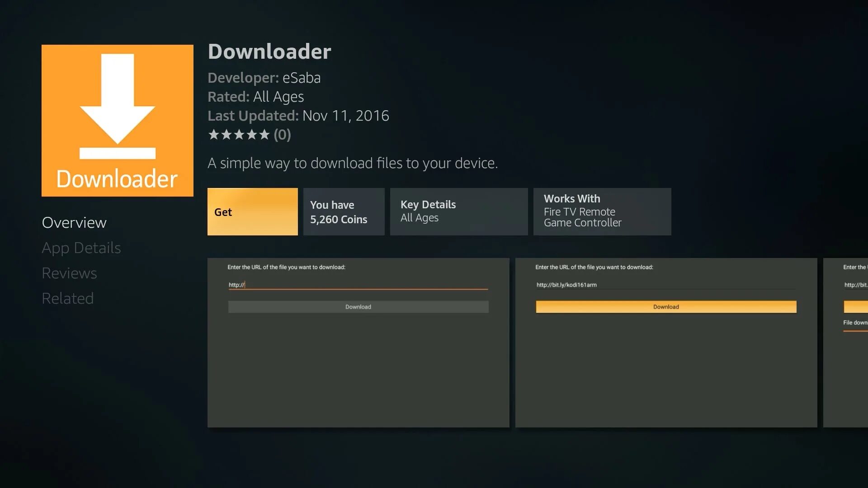Click the rating count (0)
Screen dimensions: 868x488
tap(282, 135)
